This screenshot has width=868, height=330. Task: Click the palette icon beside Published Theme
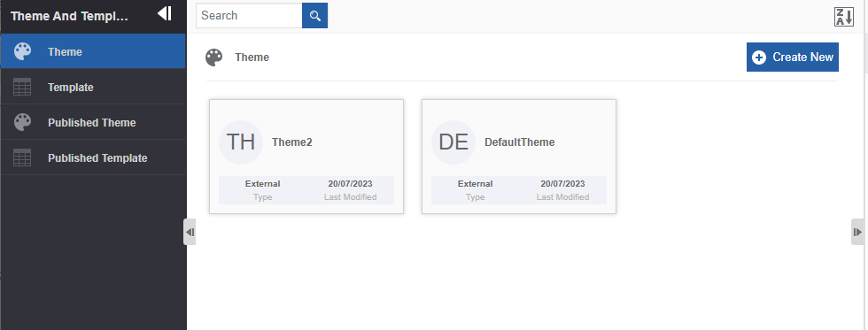coord(22,122)
